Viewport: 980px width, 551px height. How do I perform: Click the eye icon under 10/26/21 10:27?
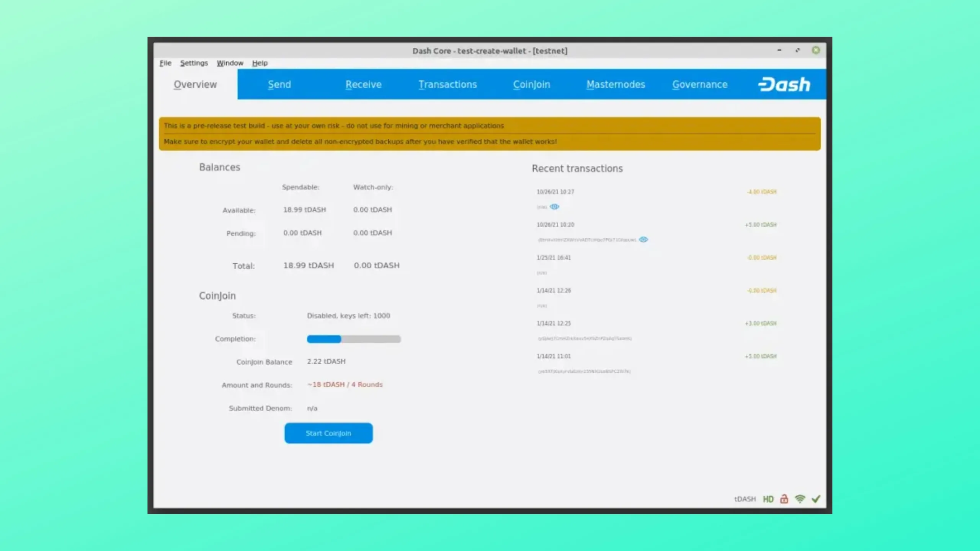[x=554, y=207]
